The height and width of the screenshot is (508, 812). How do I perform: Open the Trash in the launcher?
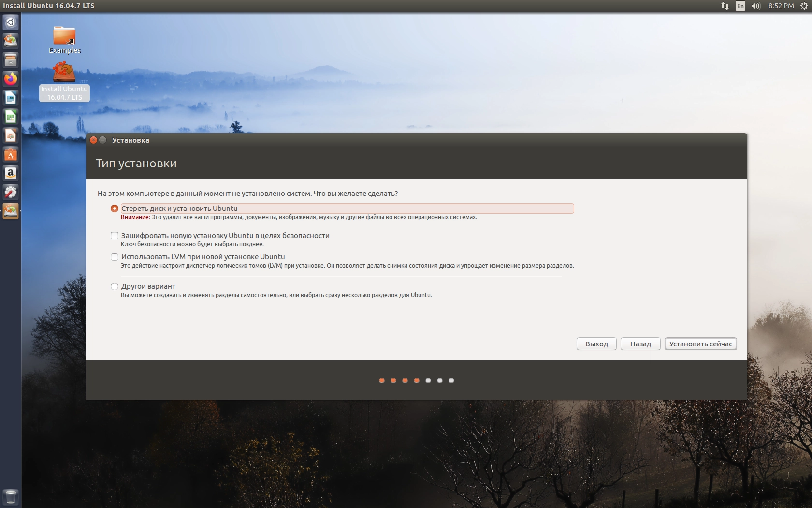tap(11, 497)
